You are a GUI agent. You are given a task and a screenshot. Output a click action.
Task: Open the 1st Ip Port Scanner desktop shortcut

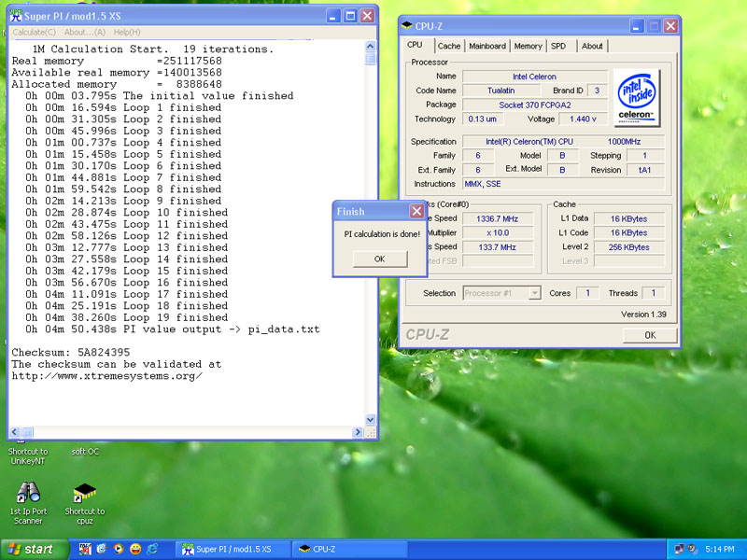coord(29,503)
